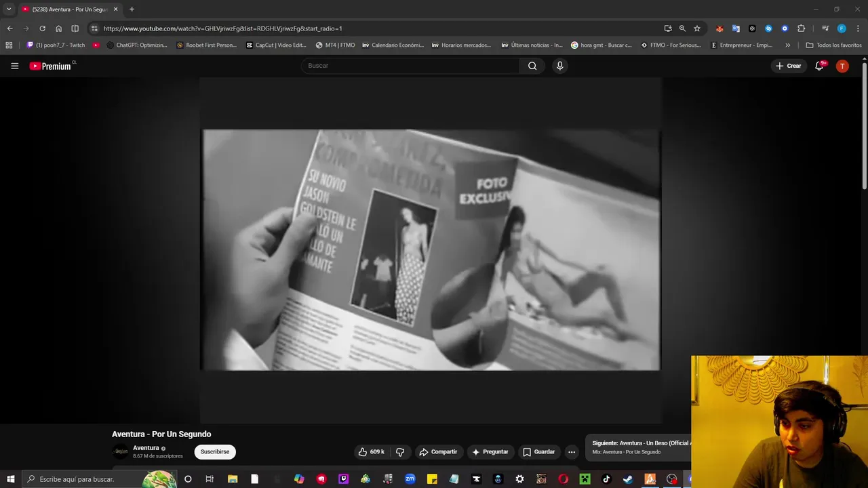Click the Preguntar button
868x488 pixels.
pos(490,451)
